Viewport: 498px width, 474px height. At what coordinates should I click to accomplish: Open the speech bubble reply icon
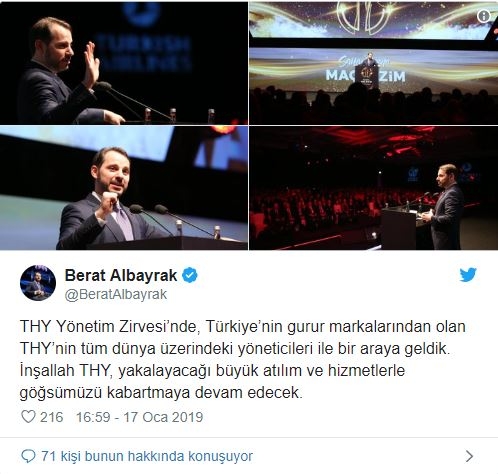28,456
